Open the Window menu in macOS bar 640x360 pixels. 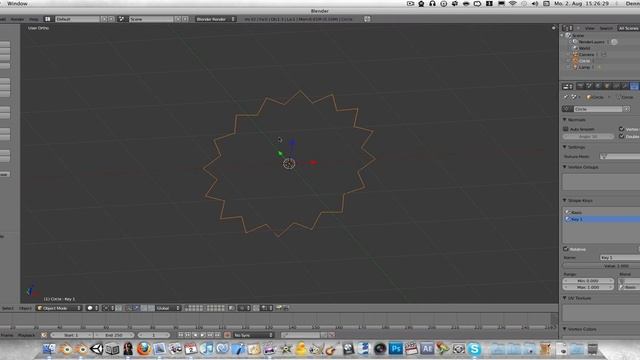pos(17,4)
